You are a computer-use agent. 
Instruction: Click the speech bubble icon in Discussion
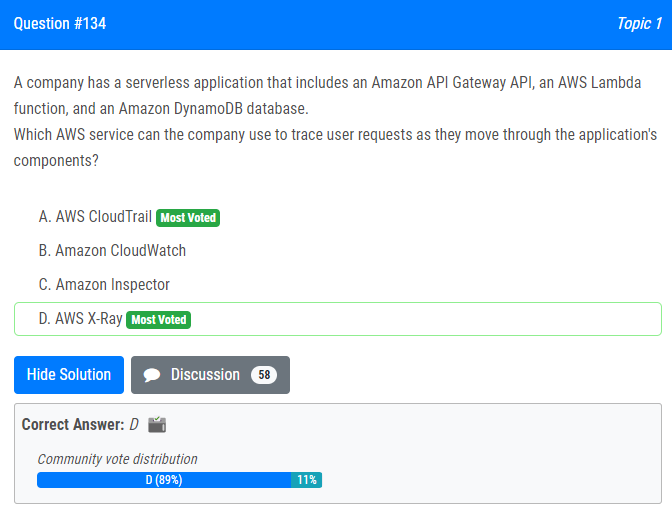(152, 375)
